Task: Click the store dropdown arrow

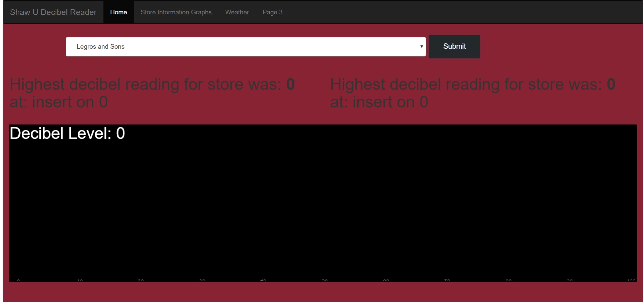Action: (421, 47)
